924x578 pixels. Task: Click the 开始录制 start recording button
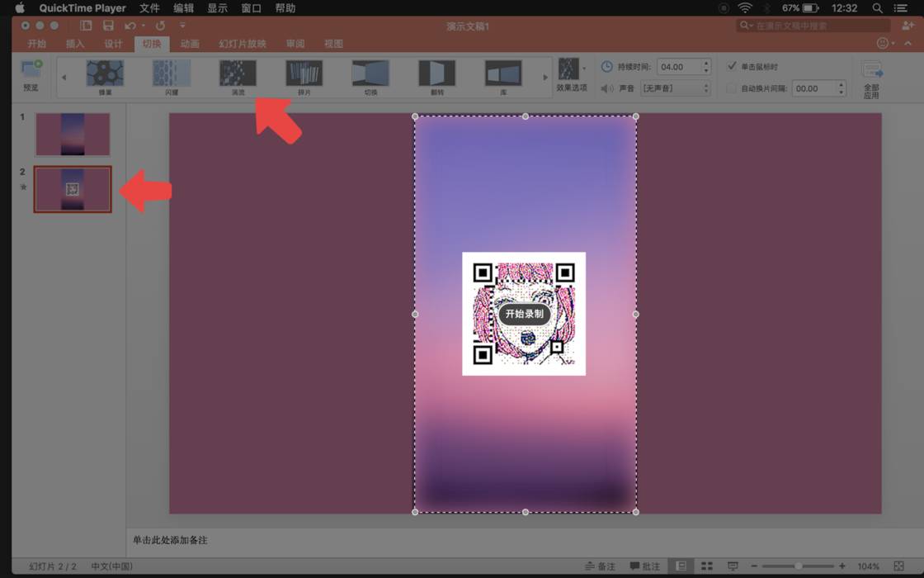525,314
